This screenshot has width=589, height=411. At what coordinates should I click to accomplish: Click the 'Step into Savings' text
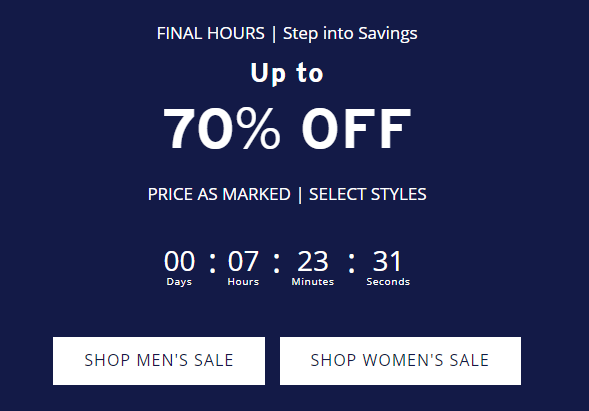click(350, 34)
